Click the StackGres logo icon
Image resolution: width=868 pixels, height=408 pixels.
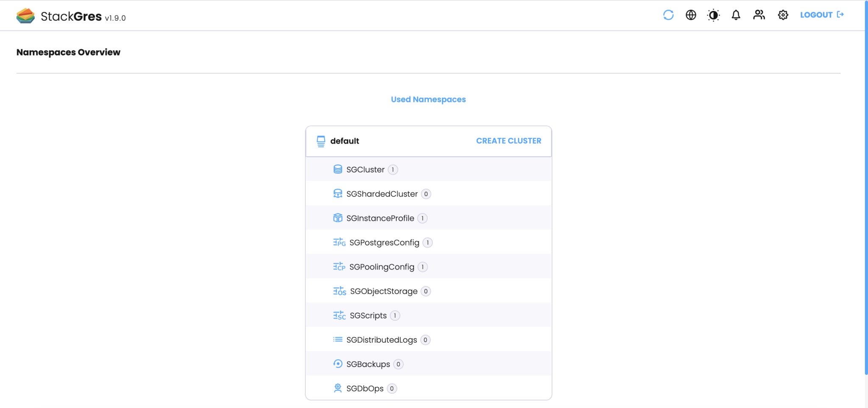point(25,16)
